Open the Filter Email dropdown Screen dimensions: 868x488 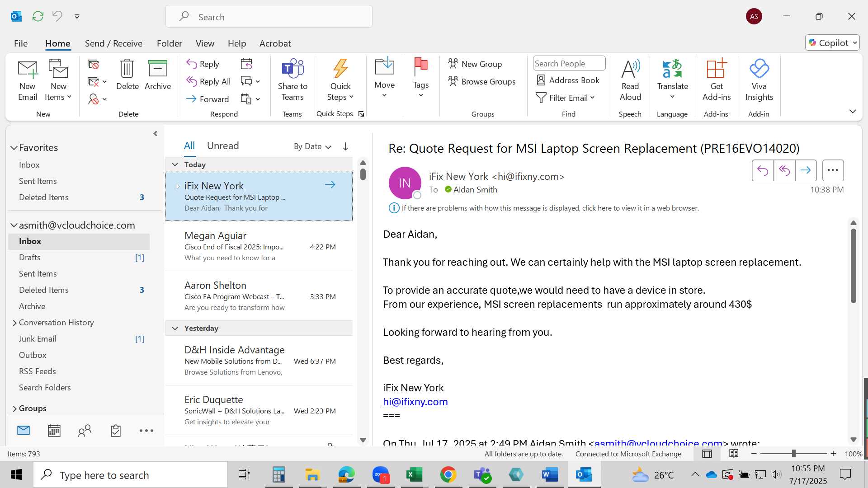(565, 98)
